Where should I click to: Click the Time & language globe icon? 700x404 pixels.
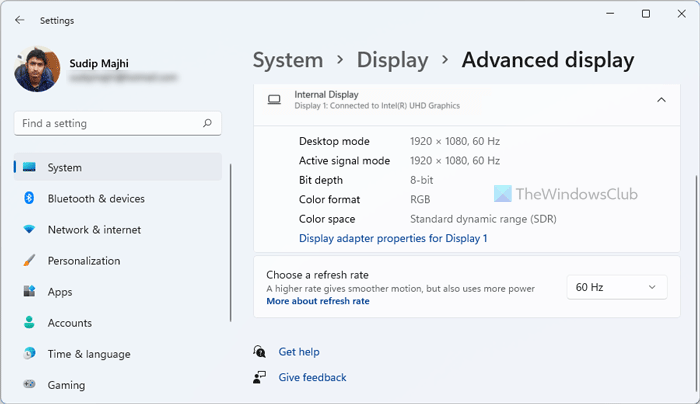pyautogui.click(x=29, y=354)
